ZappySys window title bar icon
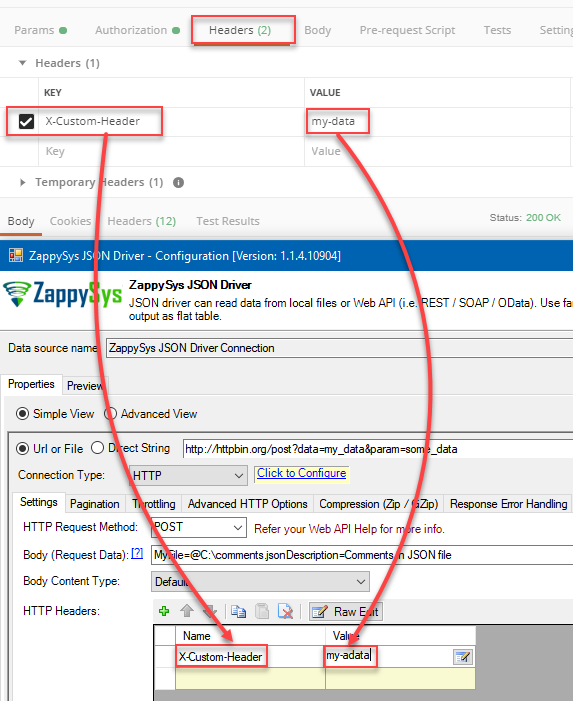This screenshot has width=573, height=701. tap(16, 255)
